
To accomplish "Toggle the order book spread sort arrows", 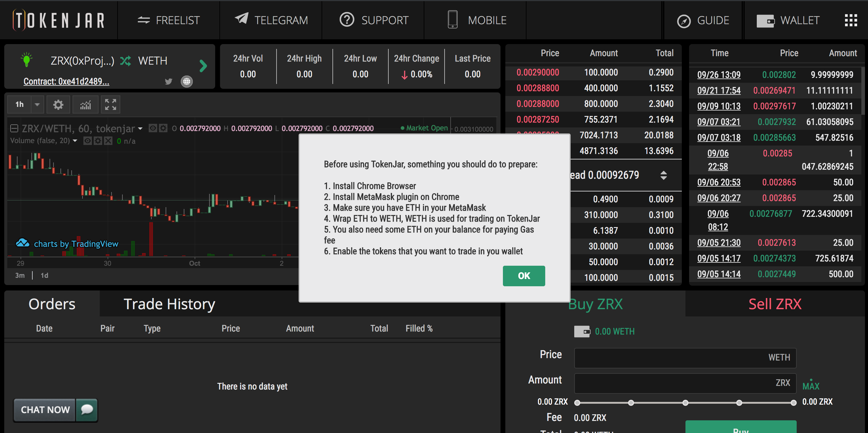I will pyautogui.click(x=663, y=175).
